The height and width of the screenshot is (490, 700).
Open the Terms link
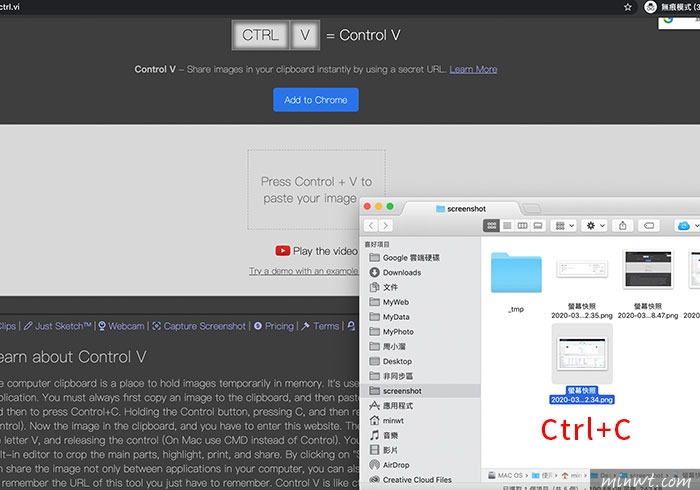321,326
